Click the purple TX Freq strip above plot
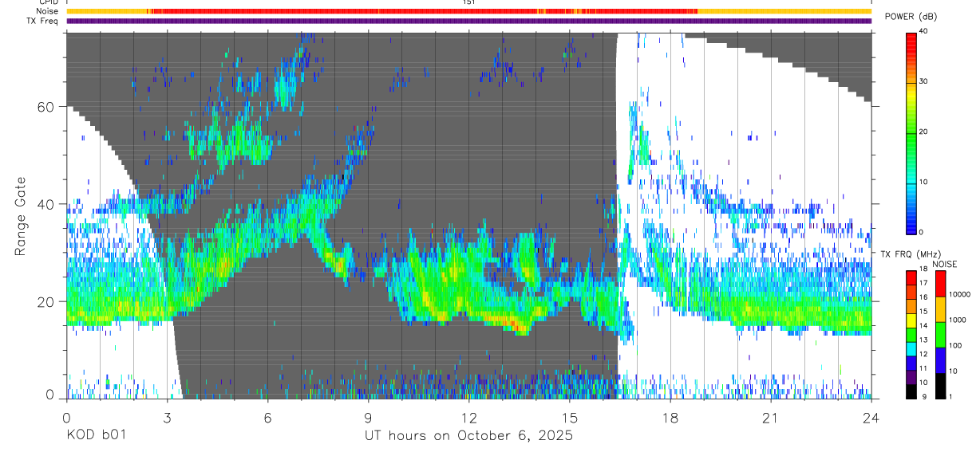The height and width of the screenshot is (452, 980). click(x=468, y=21)
